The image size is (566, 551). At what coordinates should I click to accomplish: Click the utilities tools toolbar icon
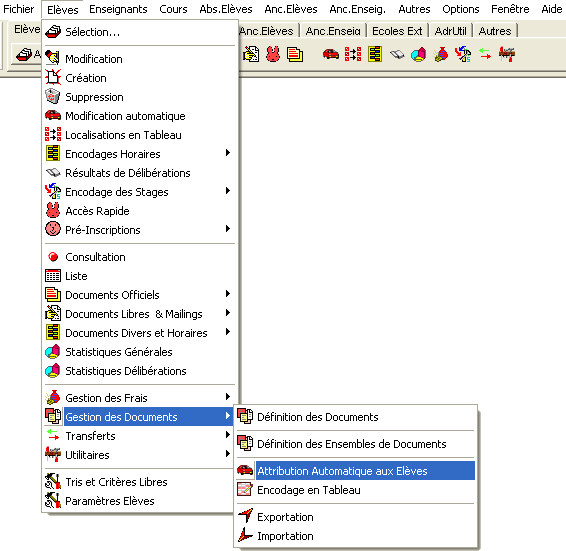[507, 54]
